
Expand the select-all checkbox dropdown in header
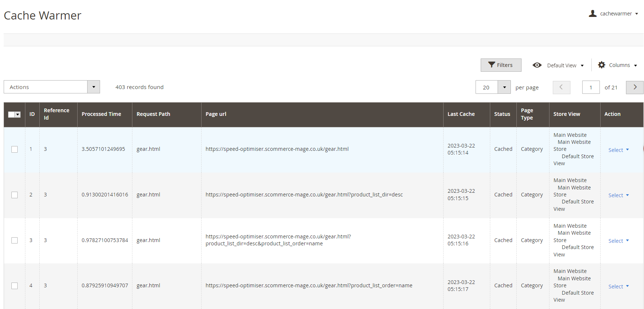point(18,114)
